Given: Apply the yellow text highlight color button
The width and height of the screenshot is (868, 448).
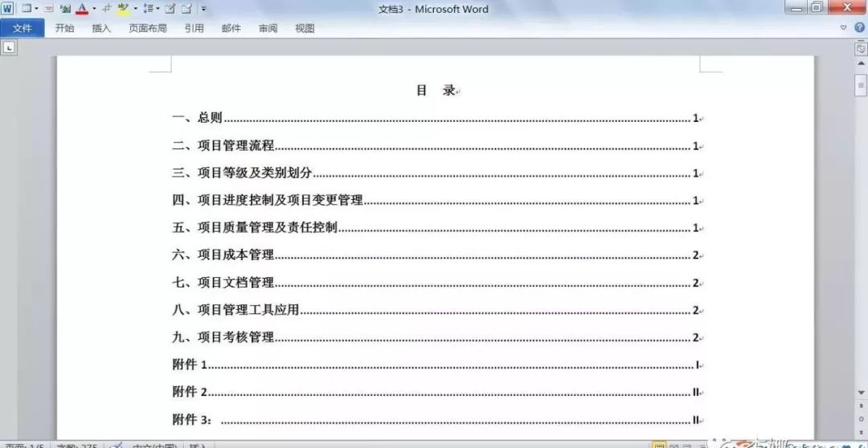Looking at the screenshot, I should [x=122, y=9].
